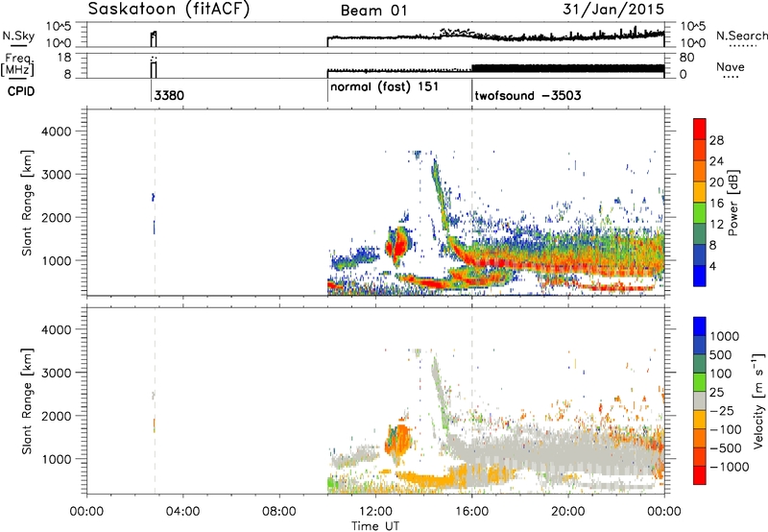
Task: Click the 20:00 time axis tick
Action: [568, 512]
